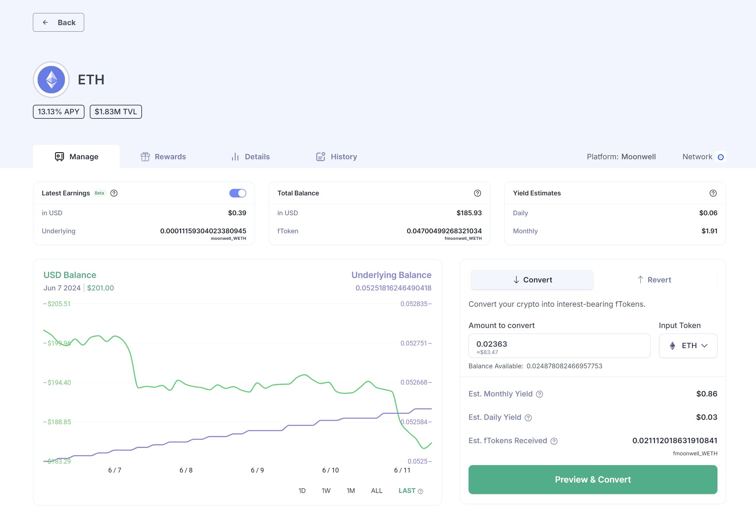Select the ALL chart range
756x532 pixels.
pos(376,491)
